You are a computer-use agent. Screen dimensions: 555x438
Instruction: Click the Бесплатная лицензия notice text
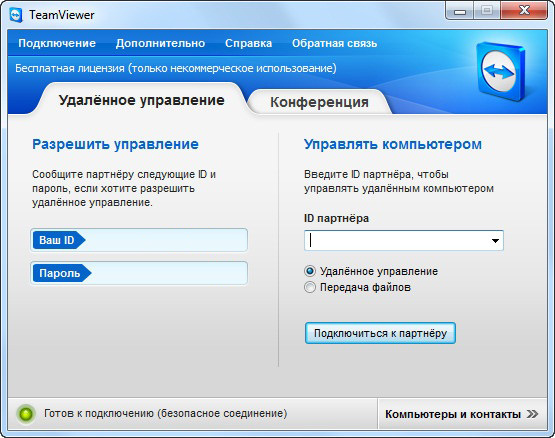[x=176, y=68]
